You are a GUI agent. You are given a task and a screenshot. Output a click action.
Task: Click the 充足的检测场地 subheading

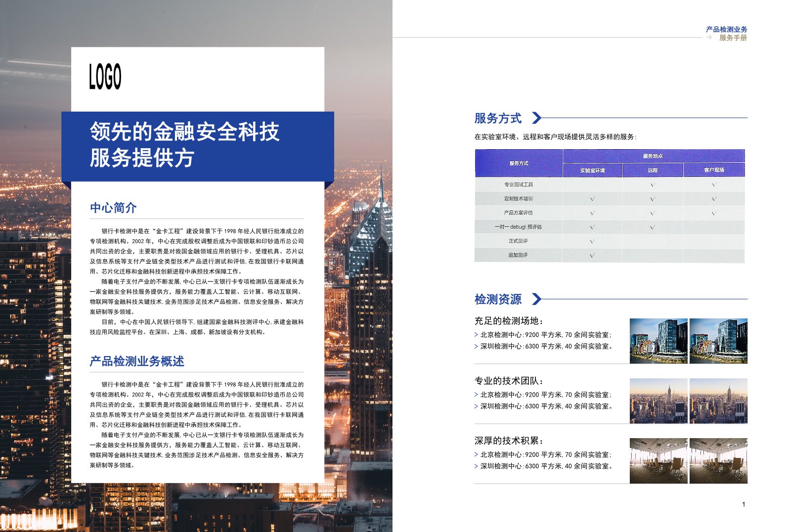click(509, 321)
